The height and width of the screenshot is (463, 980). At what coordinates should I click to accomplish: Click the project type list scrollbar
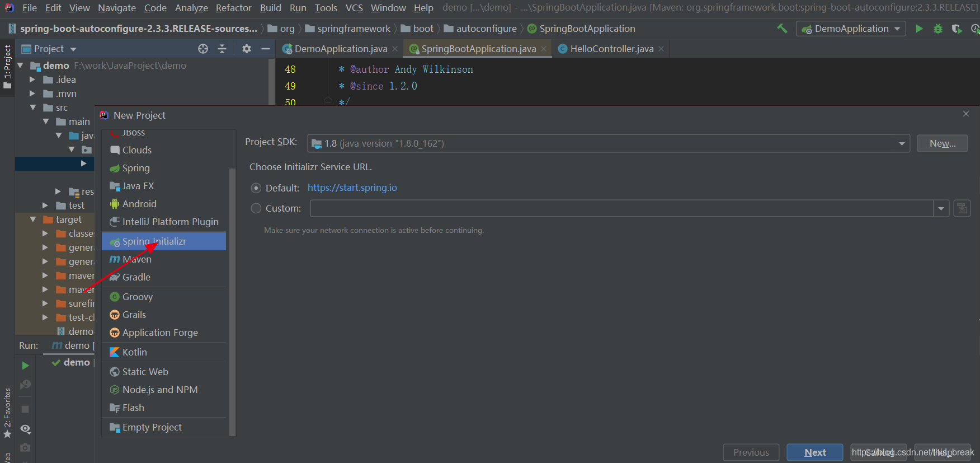pos(232,301)
